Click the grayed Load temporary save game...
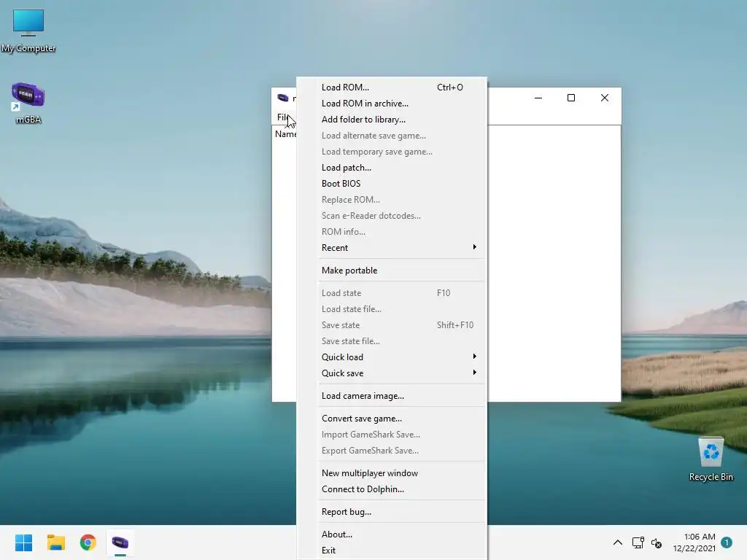This screenshot has width=747, height=560. tap(392, 152)
